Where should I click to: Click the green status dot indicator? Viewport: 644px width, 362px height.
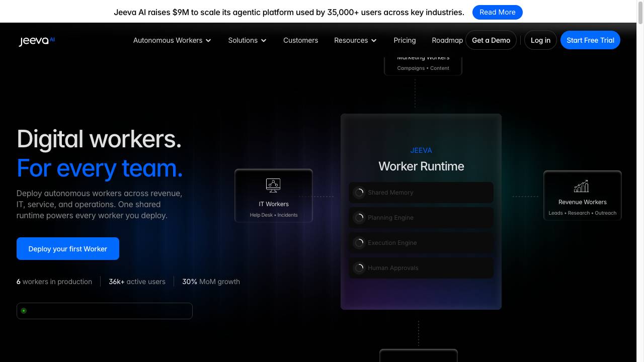(24, 311)
